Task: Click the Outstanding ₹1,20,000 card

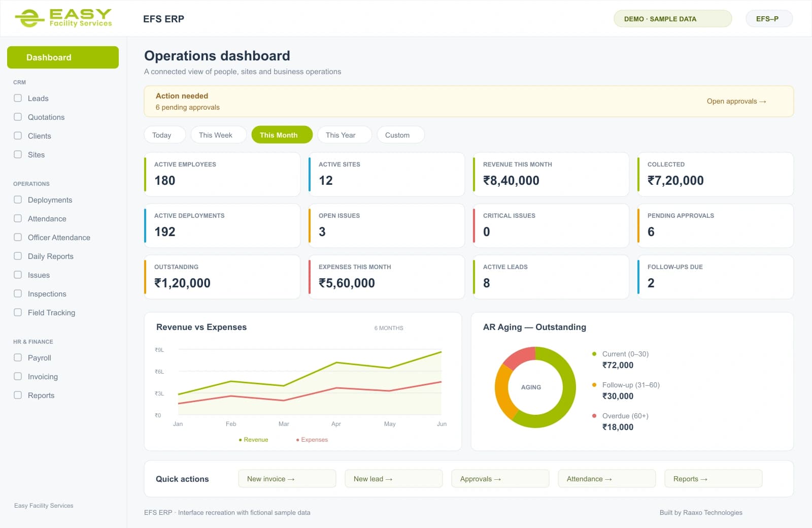Action: point(222,277)
